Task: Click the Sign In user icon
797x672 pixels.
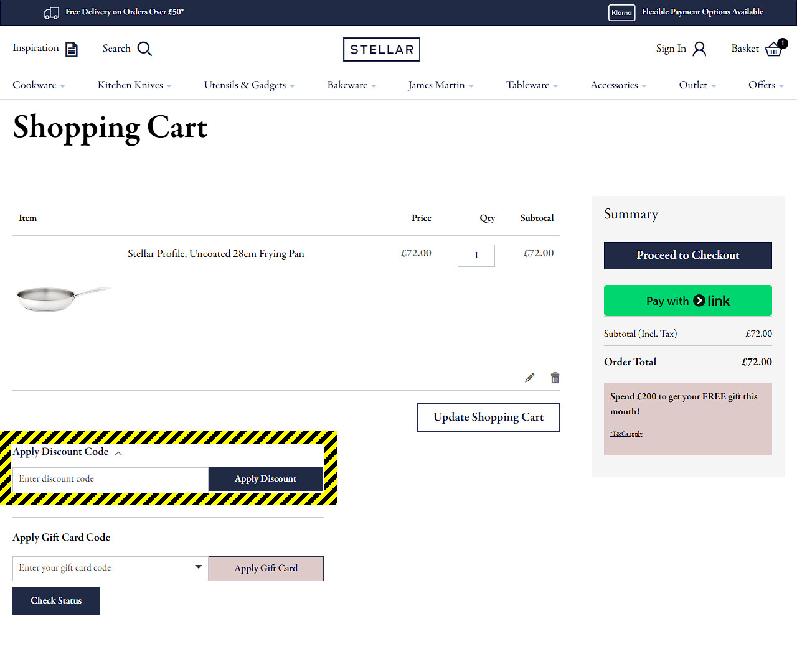Action: pos(699,49)
